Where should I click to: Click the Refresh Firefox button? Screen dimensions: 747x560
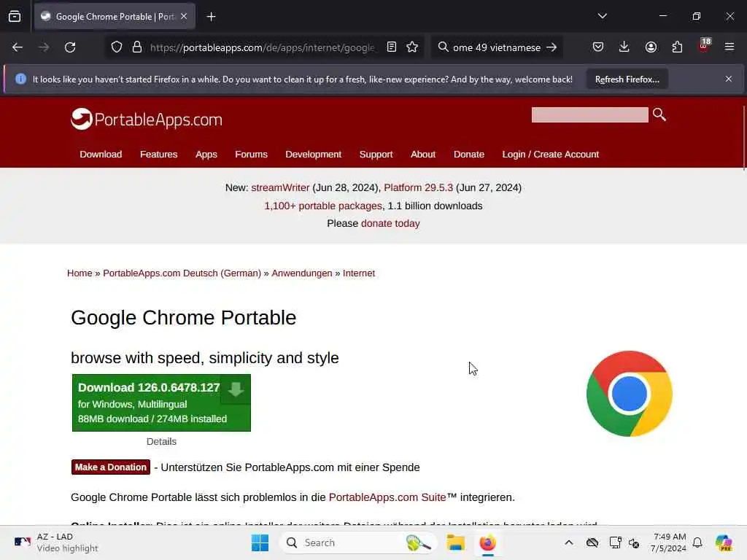click(627, 79)
